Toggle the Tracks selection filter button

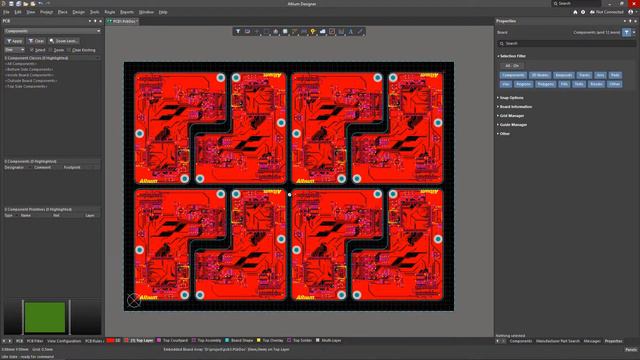coord(584,75)
